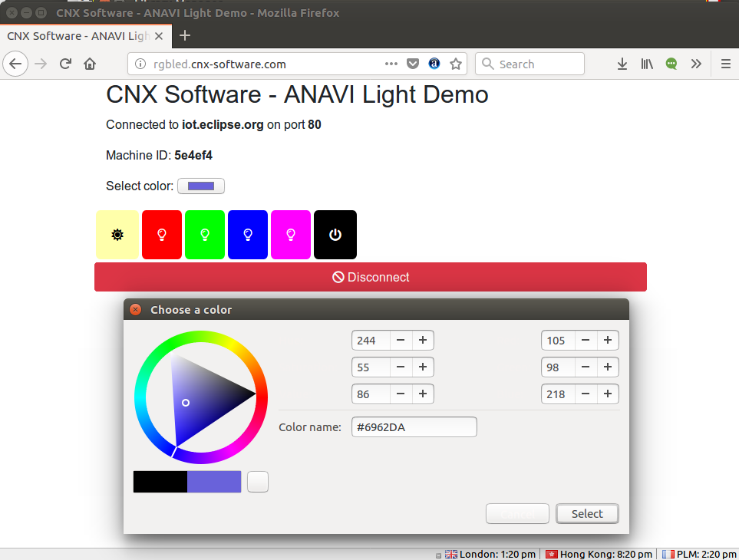Switch the light to blue with the blue bulb
The image size is (739, 560).
pos(248,235)
